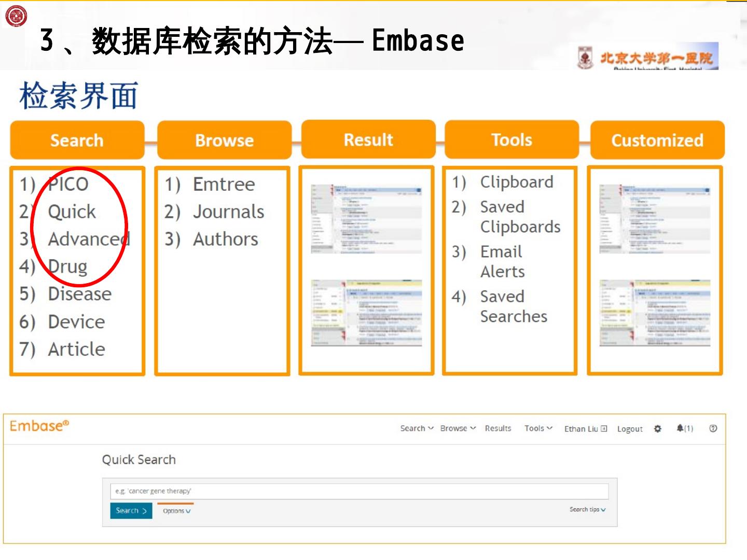
Task: Click the Article search option
Action: coord(76,349)
